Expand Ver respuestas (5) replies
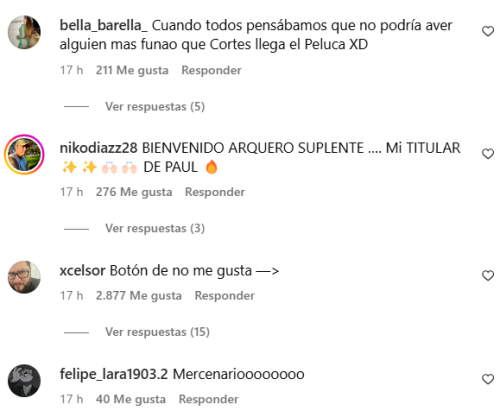The width and height of the screenshot is (500, 411). 155,107
